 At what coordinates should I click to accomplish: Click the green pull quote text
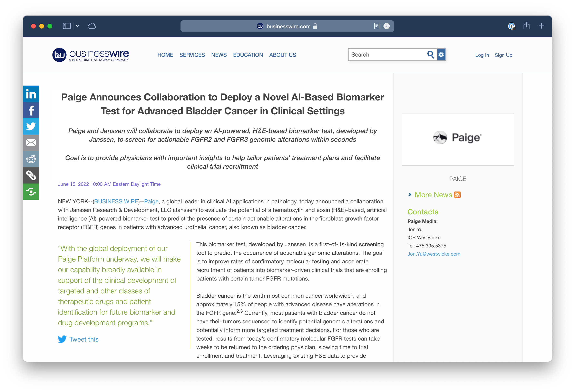pyautogui.click(x=119, y=286)
